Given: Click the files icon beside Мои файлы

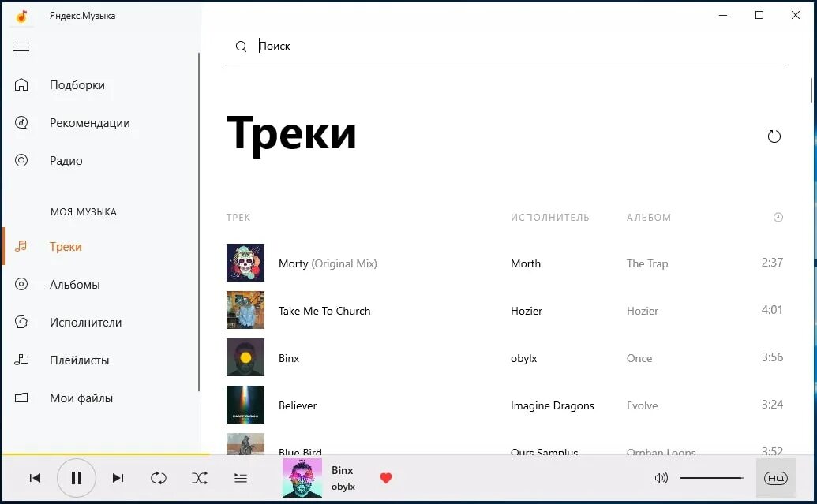Looking at the screenshot, I should (x=21, y=398).
